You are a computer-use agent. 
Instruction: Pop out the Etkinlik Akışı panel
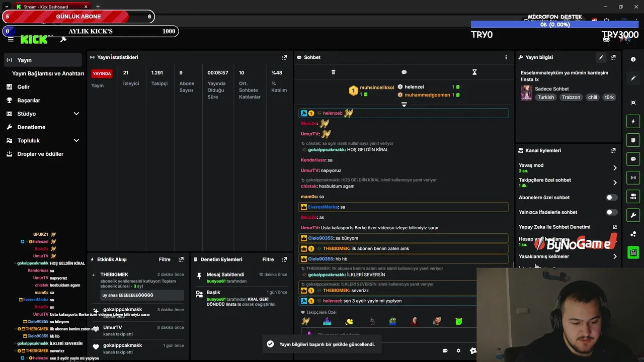coord(181,259)
